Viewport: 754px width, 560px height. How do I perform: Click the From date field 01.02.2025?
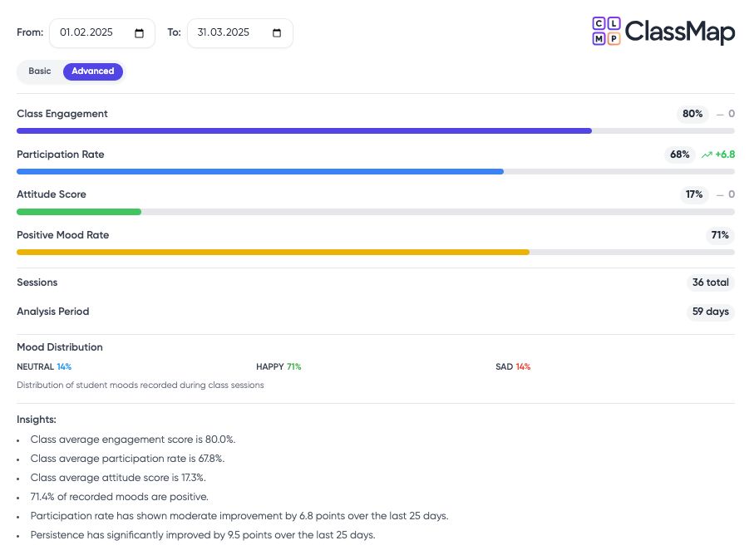(102, 33)
